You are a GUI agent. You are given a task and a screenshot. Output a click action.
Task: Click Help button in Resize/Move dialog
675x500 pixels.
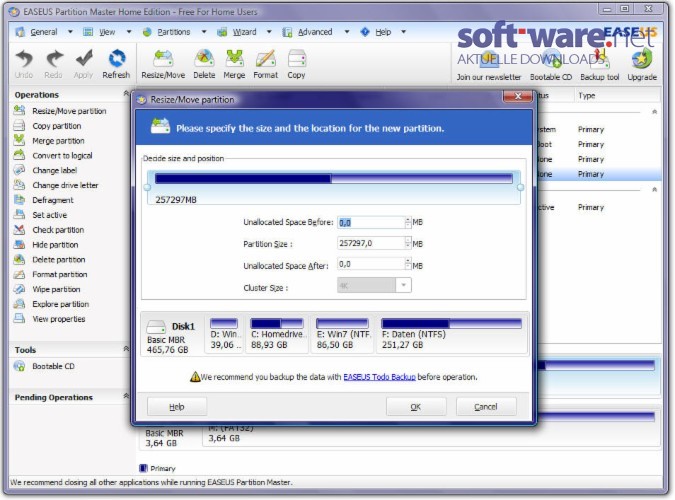[177, 407]
